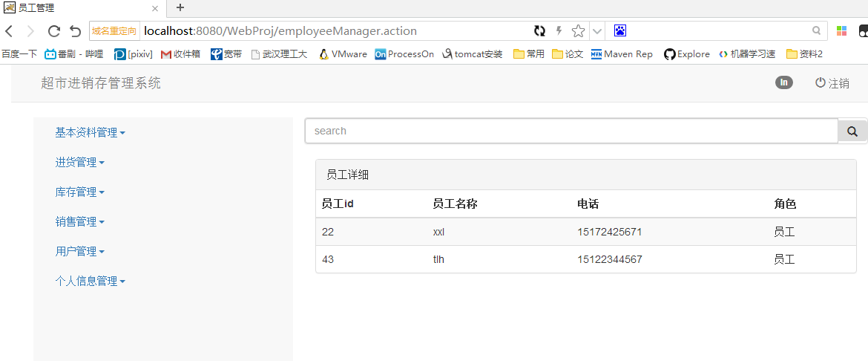Click the browser search magnifier icon

817,30
